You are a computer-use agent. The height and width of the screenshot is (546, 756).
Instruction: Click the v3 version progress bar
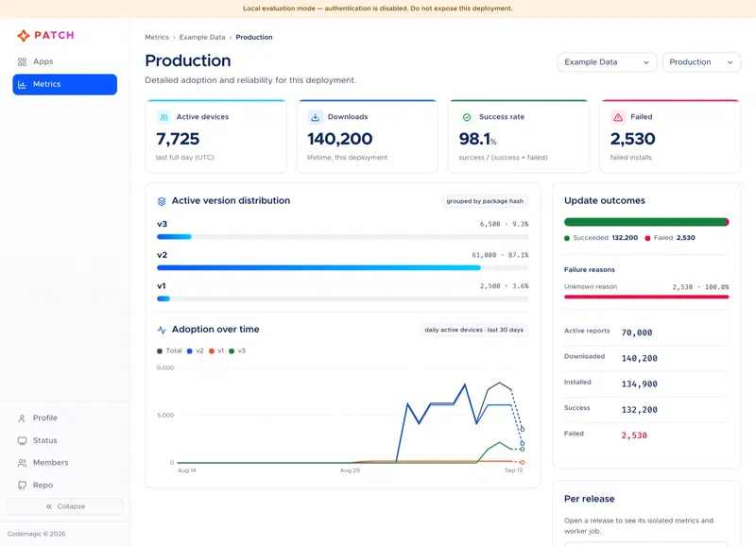pos(343,236)
